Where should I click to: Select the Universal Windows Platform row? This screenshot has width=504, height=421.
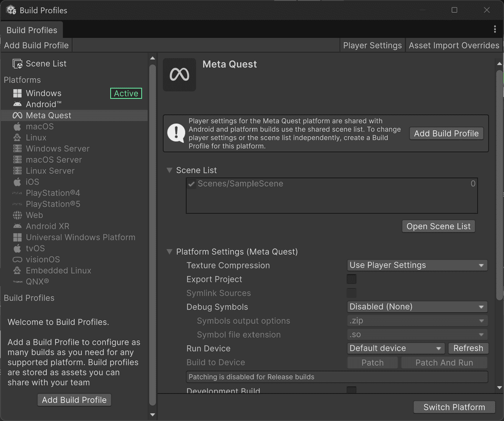74,237
